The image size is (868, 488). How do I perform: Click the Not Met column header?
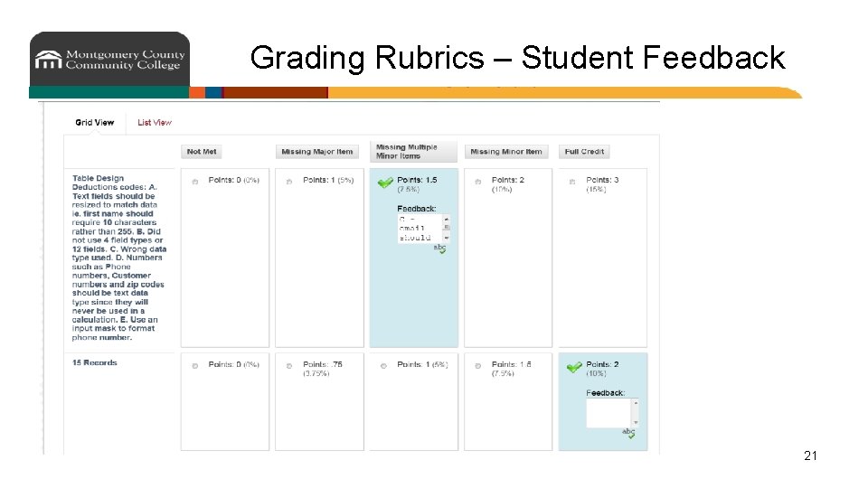pos(202,152)
